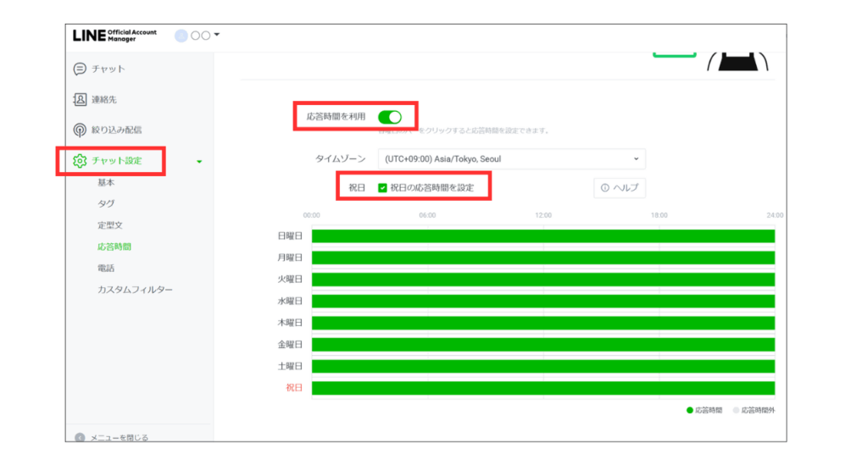The height and width of the screenshot is (454, 868).
Task: Uncheck 祝日の応答時間を設定 checkbox
Action: pos(382,188)
